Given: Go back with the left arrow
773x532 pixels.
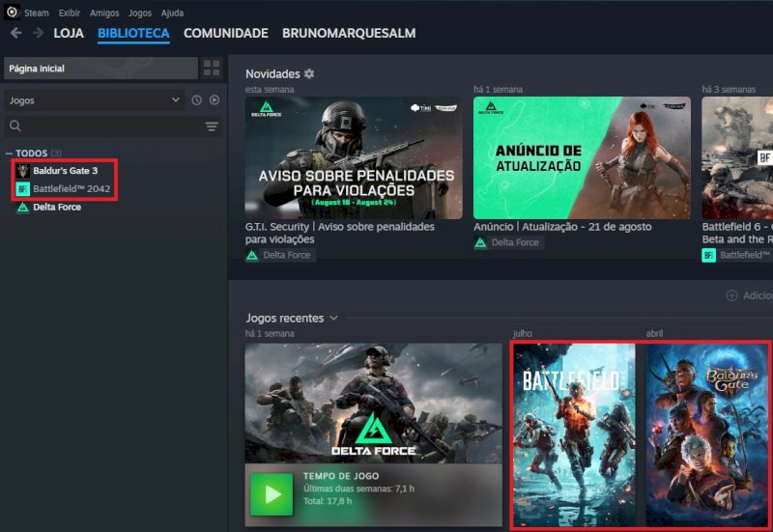Looking at the screenshot, I should 15,33.
